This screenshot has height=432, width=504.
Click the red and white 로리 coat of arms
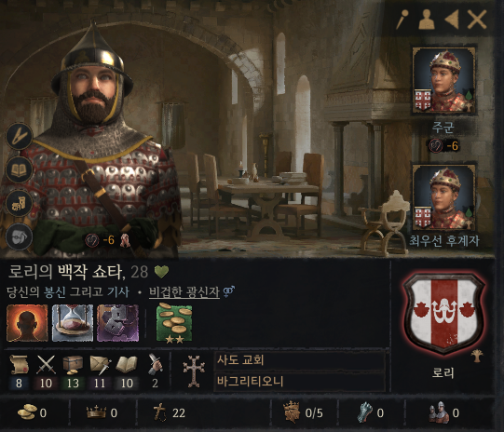[443, 314]
